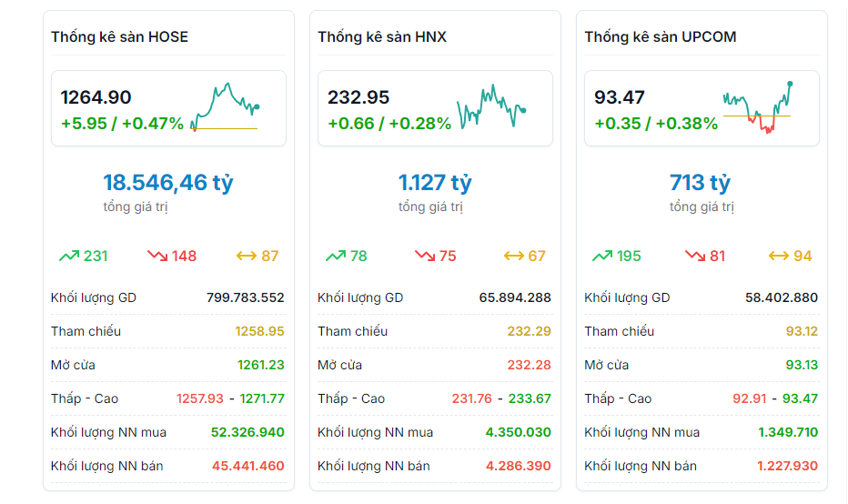Open the HOSE index mini chart

tap(226, 107)
